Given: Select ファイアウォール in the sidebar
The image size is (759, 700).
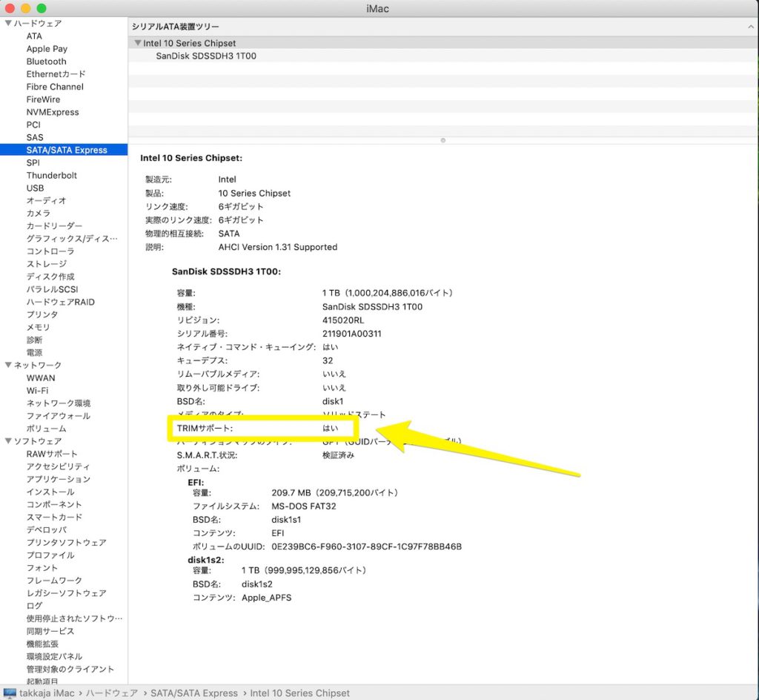Looking at the screenshot, I should tap(59, 416).
